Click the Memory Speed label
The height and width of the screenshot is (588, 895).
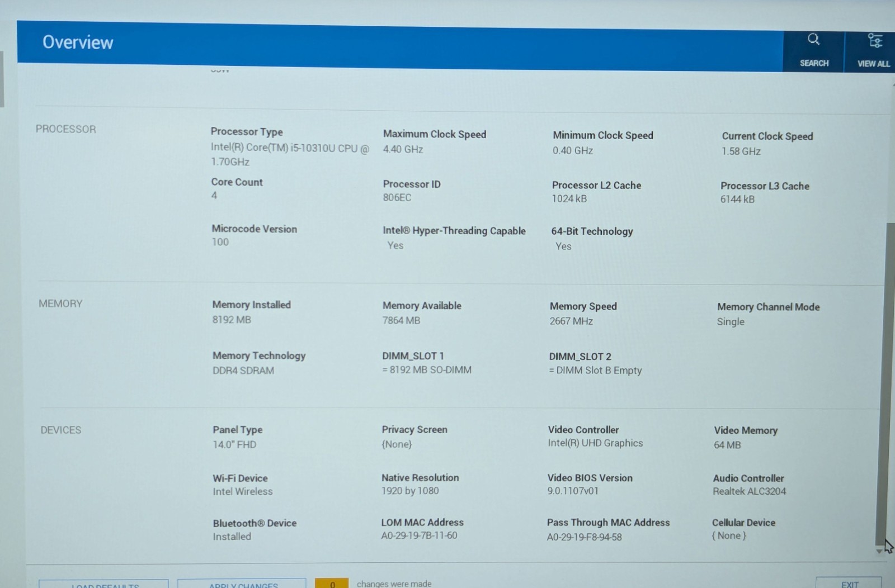point(583,307)
